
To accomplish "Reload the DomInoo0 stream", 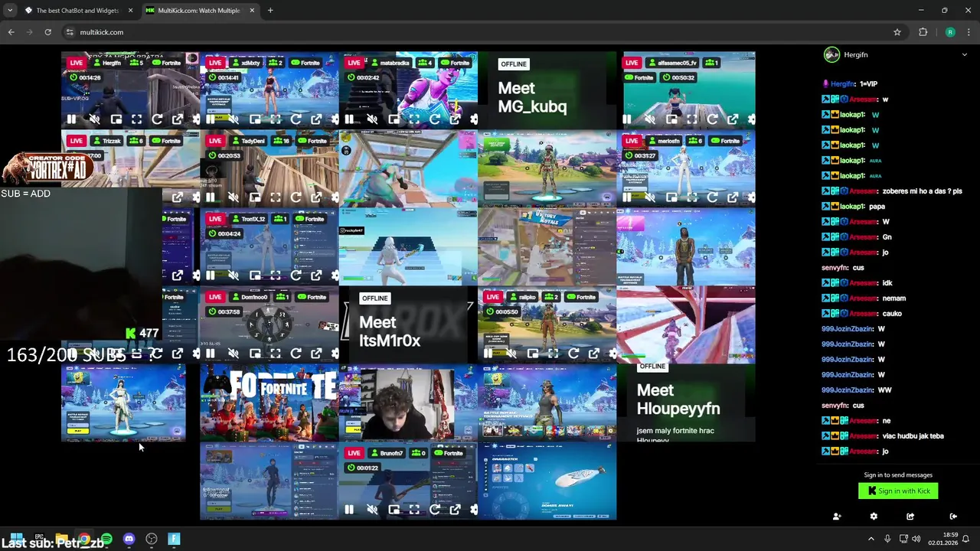I will (296, 354).
